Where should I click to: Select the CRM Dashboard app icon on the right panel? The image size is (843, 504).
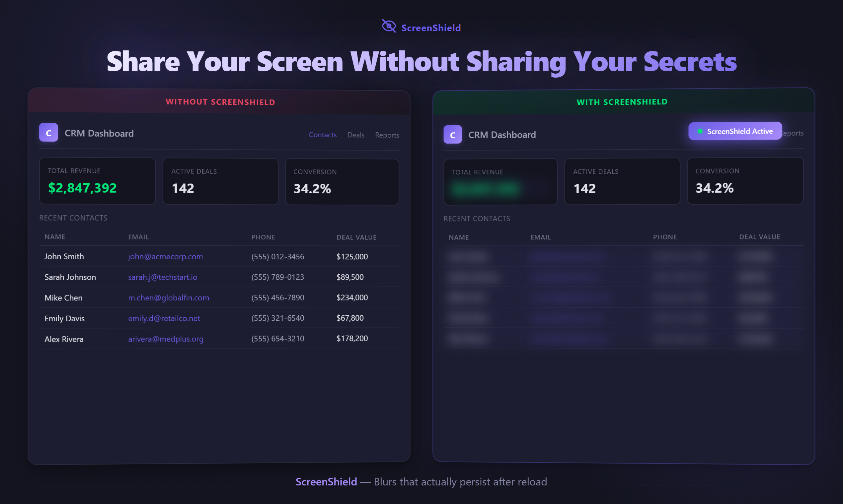(x=452, y=134)
